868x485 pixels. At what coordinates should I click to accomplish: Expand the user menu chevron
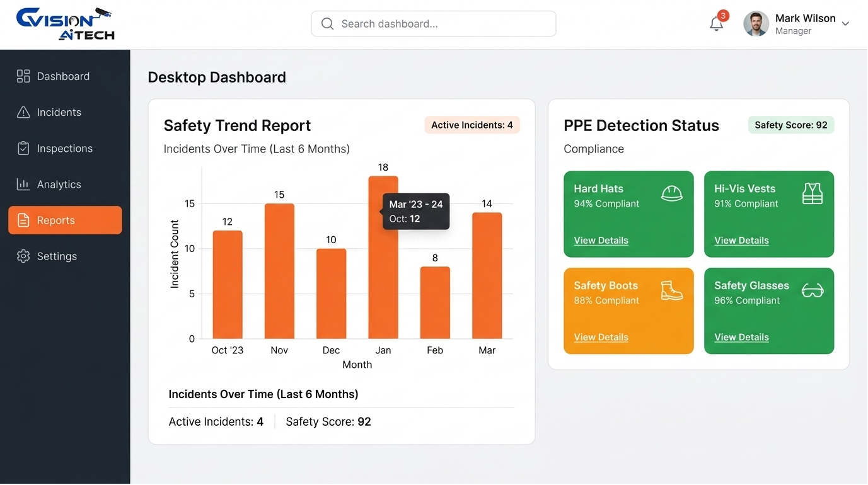(x=845, y=24)
